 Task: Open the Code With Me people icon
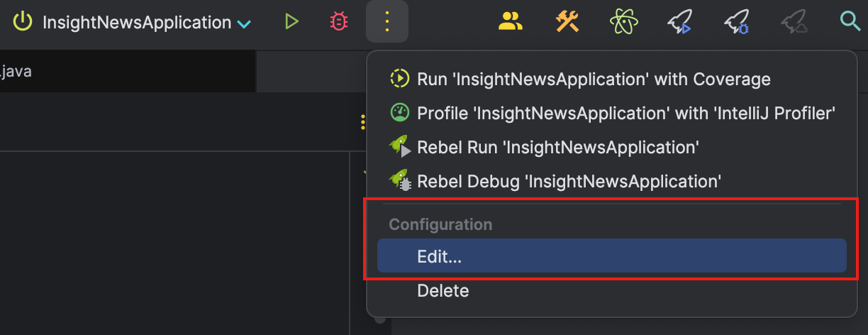(x=510, y=22)
